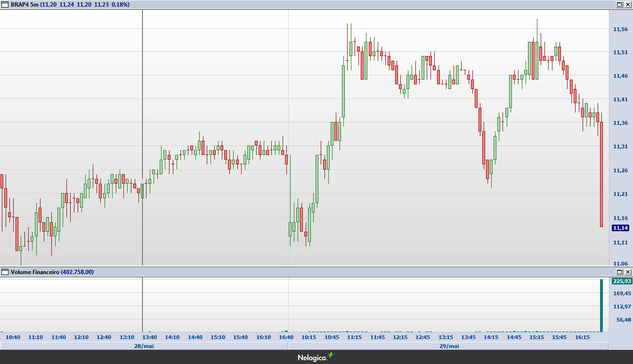
Task: Click the BRAP4 5m title text
Action: (x=24, y=4)
